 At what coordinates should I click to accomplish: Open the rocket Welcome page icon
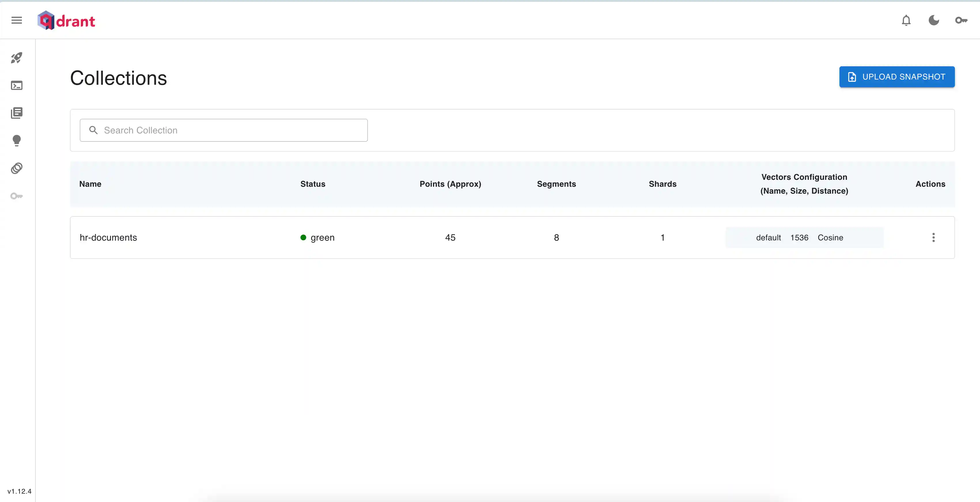[x=17, y=58]
